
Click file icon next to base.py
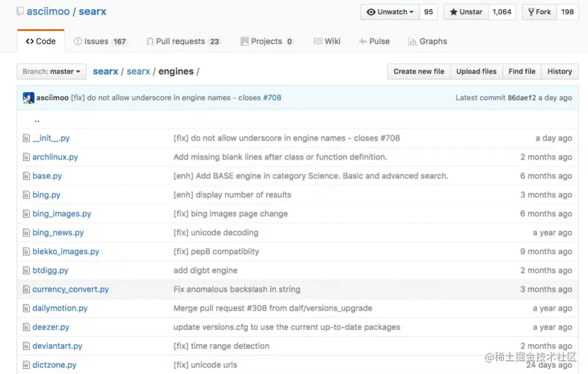coord(26,176)
